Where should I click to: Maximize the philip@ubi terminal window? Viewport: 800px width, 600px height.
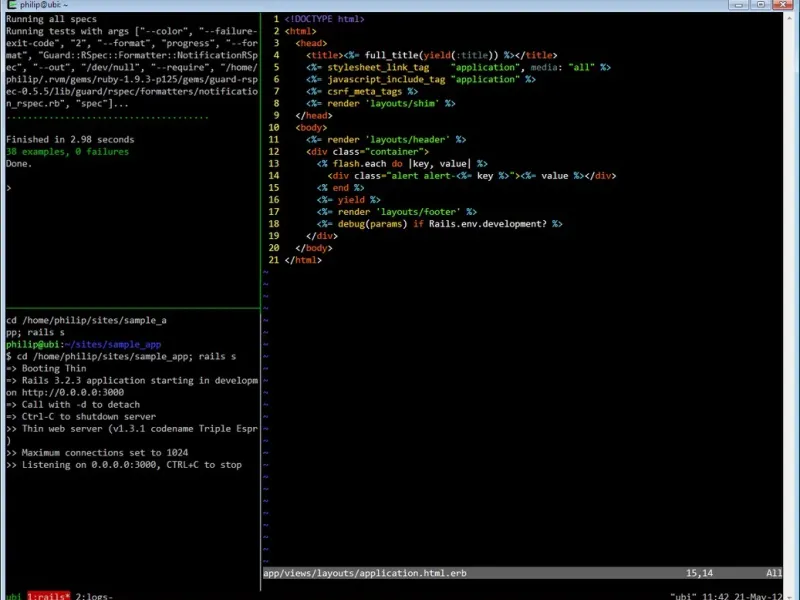point(760,5)
